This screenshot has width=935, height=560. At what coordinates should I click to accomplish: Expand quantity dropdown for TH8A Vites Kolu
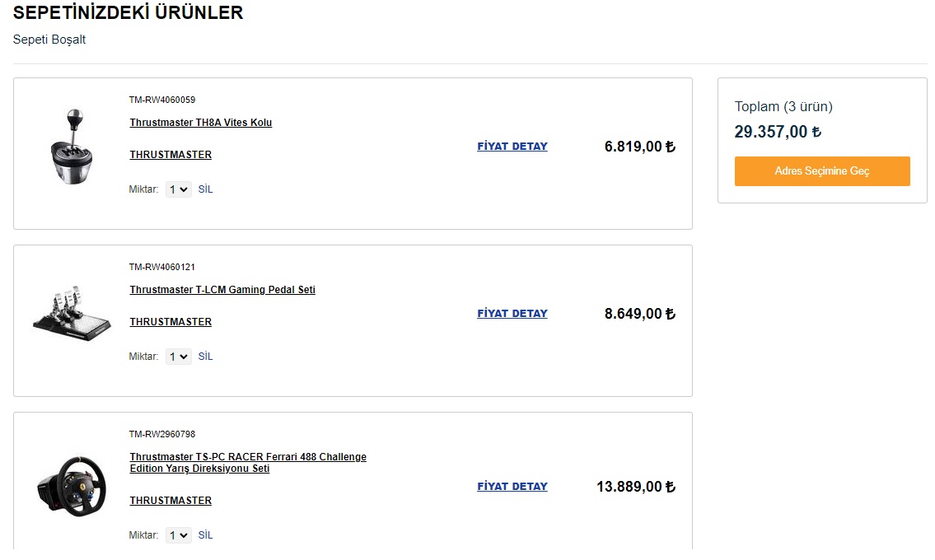[x=178, y=189]
